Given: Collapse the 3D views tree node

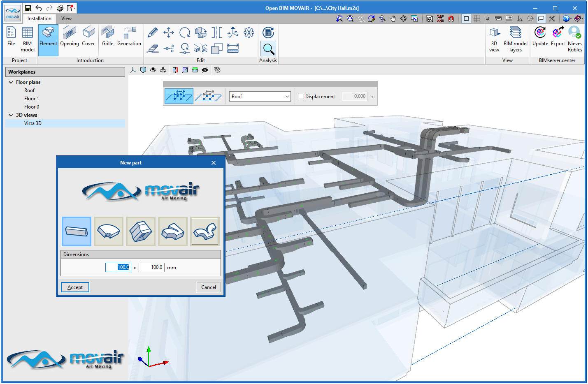Looking at the screenshot, I should pos(11,115).
